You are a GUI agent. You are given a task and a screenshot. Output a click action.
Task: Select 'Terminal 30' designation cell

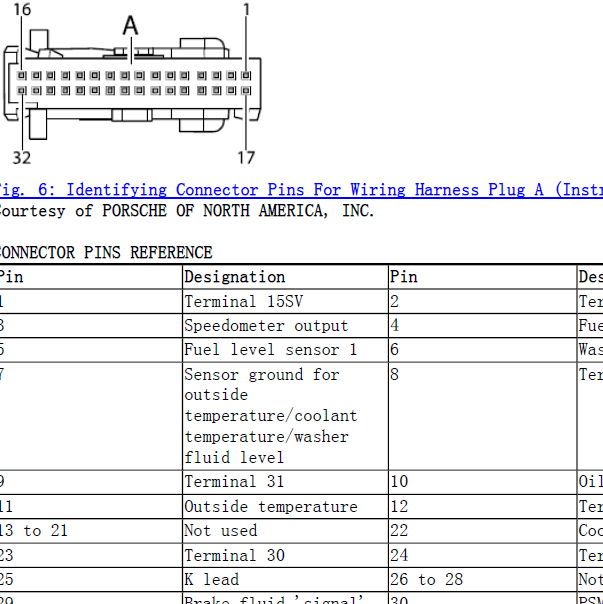[285, 555]
